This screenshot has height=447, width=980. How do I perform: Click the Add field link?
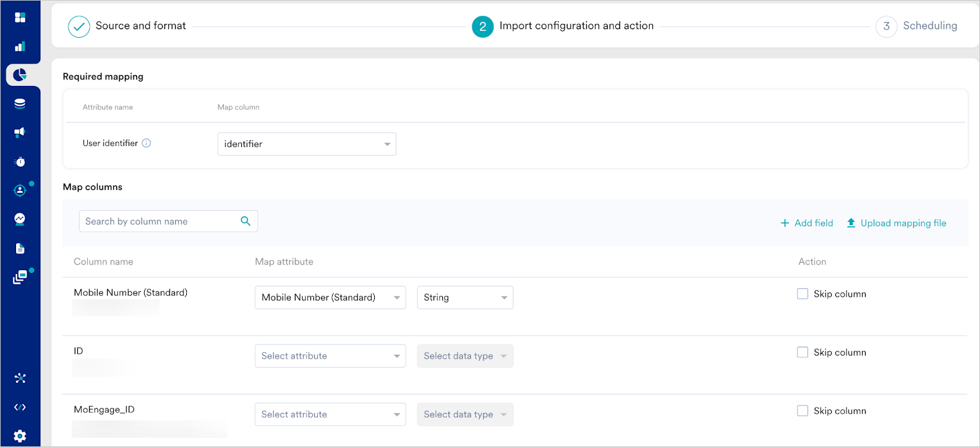click(x=807, y=223)
